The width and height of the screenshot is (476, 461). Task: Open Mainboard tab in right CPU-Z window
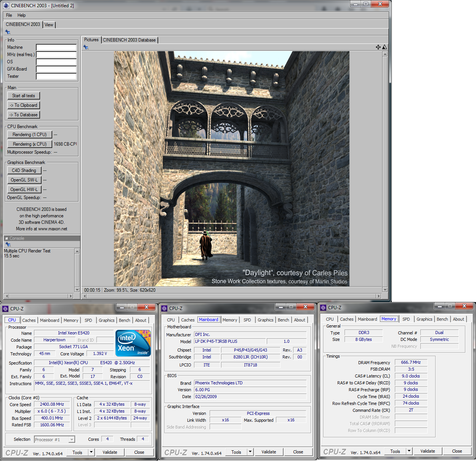[367, 319]
